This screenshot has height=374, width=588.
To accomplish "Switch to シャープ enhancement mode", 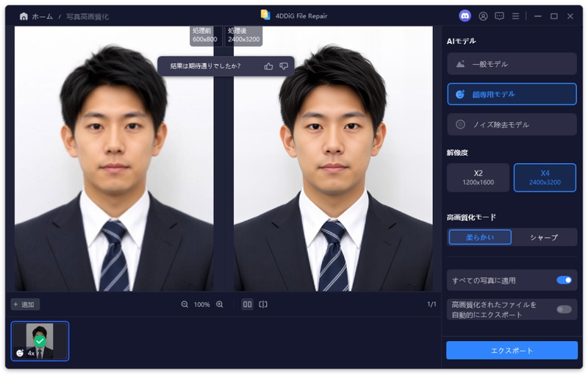I will [x=544, y=237].
